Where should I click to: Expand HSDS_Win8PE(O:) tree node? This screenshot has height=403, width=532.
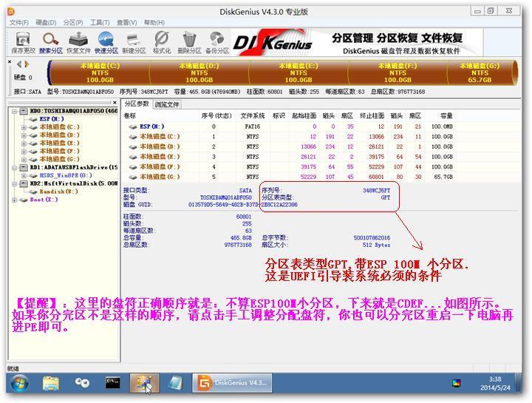[24, 175]
